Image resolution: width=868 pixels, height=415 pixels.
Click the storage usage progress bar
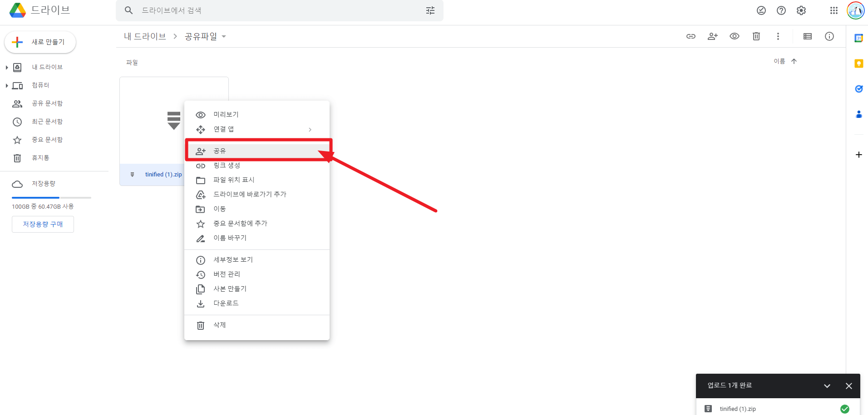[51, 197]
